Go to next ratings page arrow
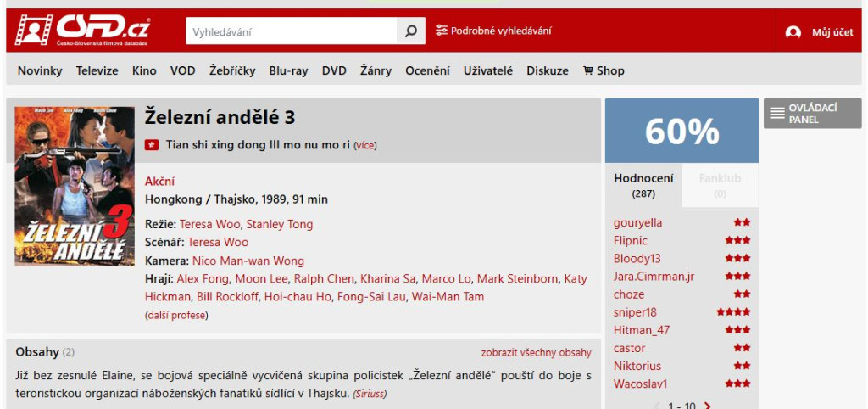 (707, 406)
